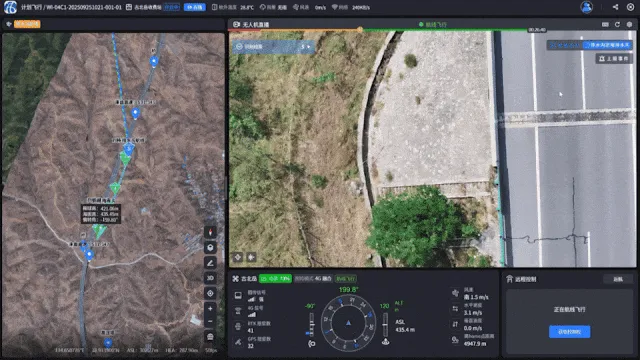Click the outdoor temperature 26.8°C indicator
Screen dimensions: 640x360
click(x=233, y=7)
